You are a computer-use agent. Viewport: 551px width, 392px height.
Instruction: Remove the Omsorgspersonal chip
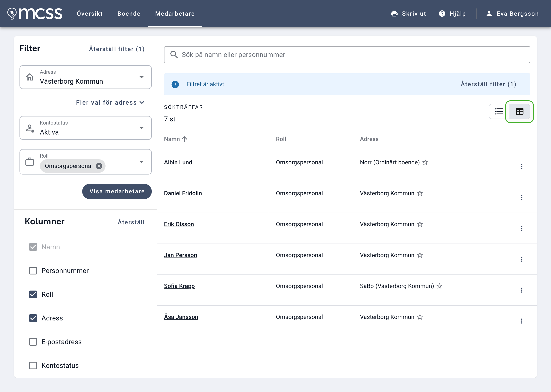[99, 166]
